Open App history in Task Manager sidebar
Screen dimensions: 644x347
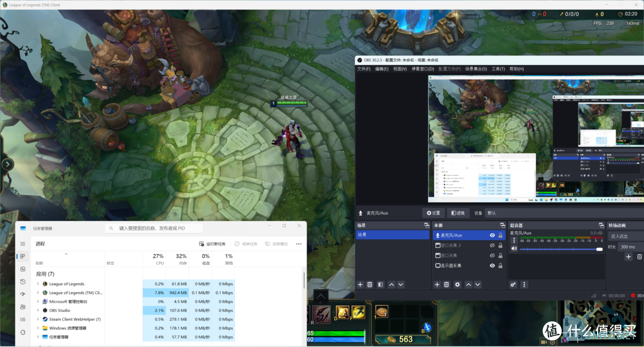23,281
